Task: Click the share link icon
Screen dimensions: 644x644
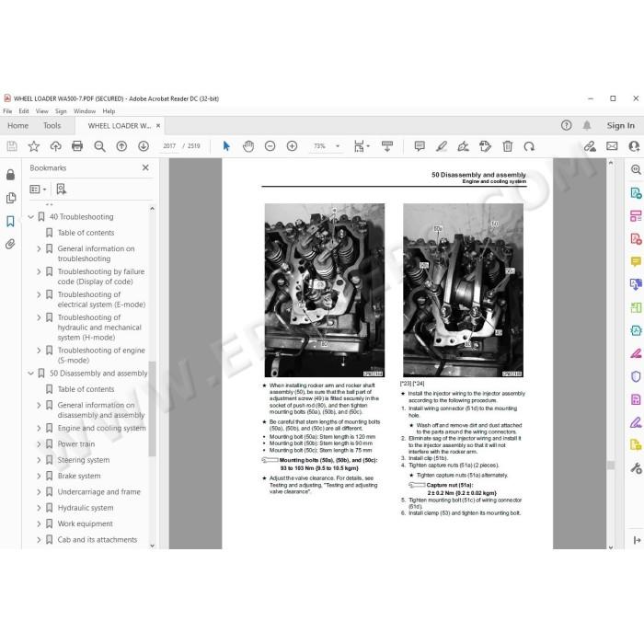Action: pyautogui.click(x=590, y=146)
